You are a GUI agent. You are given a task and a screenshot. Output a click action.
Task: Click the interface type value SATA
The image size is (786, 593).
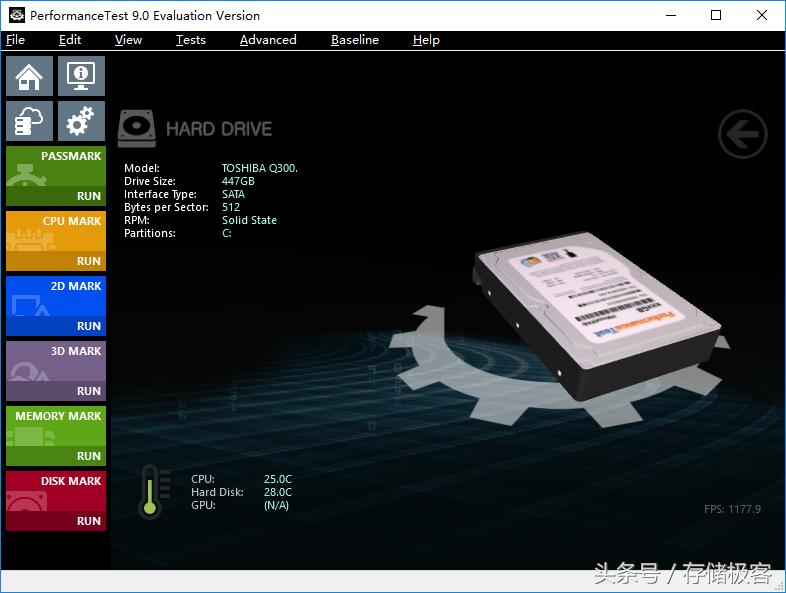tap(234, 194)
